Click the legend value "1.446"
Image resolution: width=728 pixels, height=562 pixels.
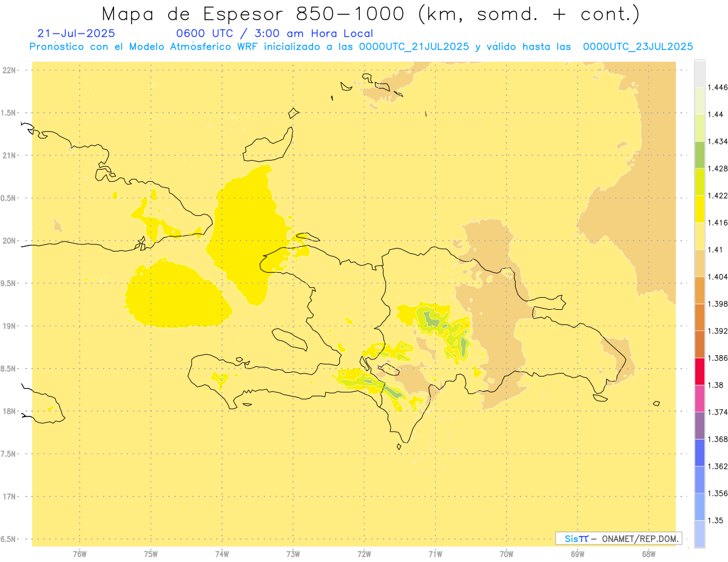coord(718,87)
